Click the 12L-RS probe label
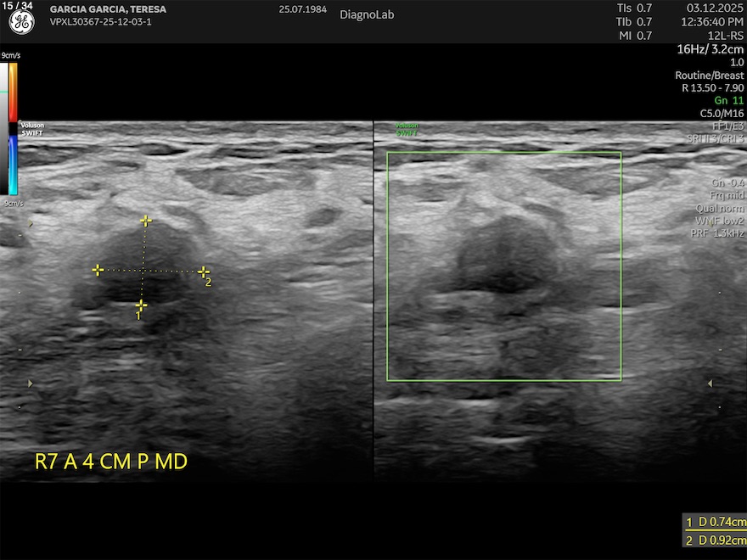This screenshot has height=560, width=747. tap(724, 36)
